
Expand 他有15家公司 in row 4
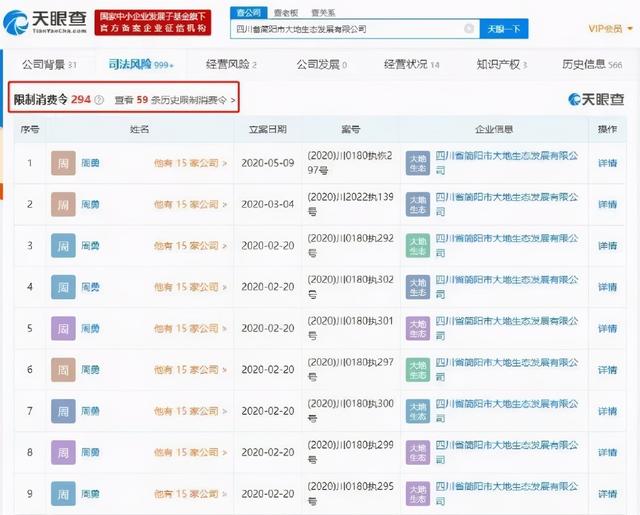click(x=190, y=287)
